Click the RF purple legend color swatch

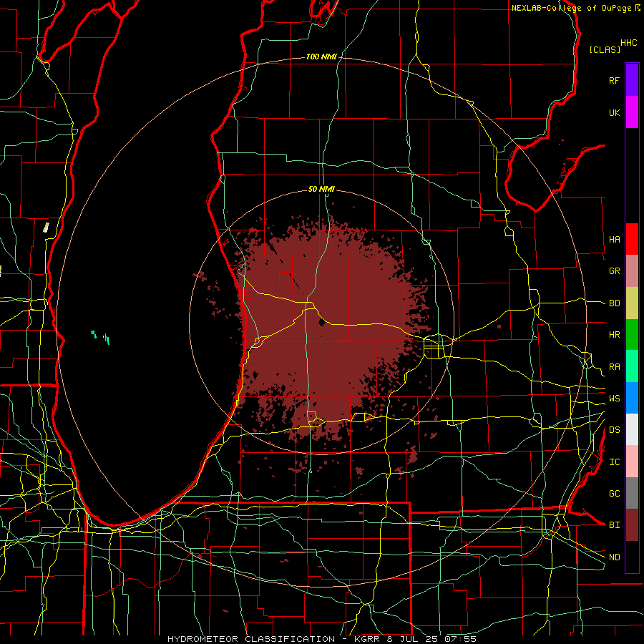point(632,80)
